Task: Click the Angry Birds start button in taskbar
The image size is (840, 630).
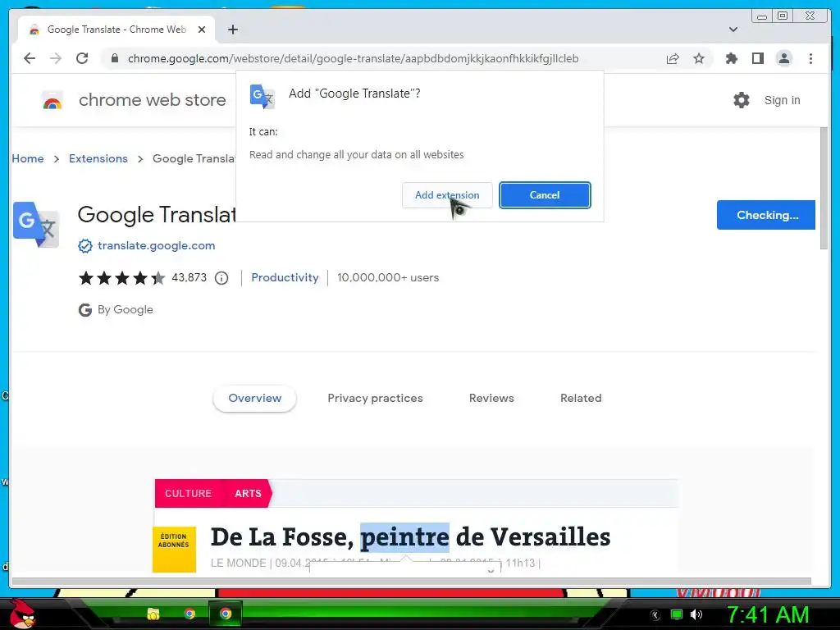Action: tap(21, 614)
